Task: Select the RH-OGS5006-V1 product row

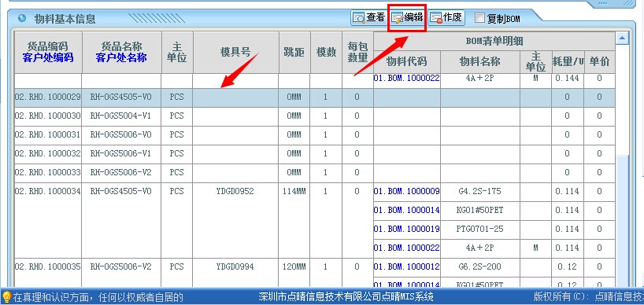Action: click(x=315, y=154)
